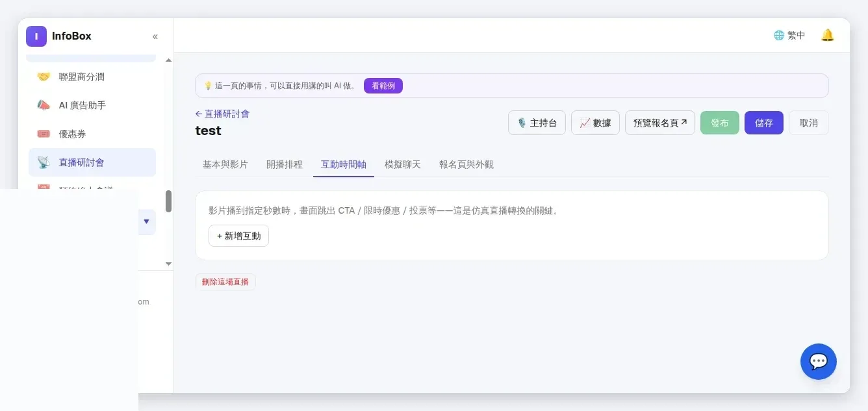Open the chat support bubble

pyautogui.click(x=819, y=362)
